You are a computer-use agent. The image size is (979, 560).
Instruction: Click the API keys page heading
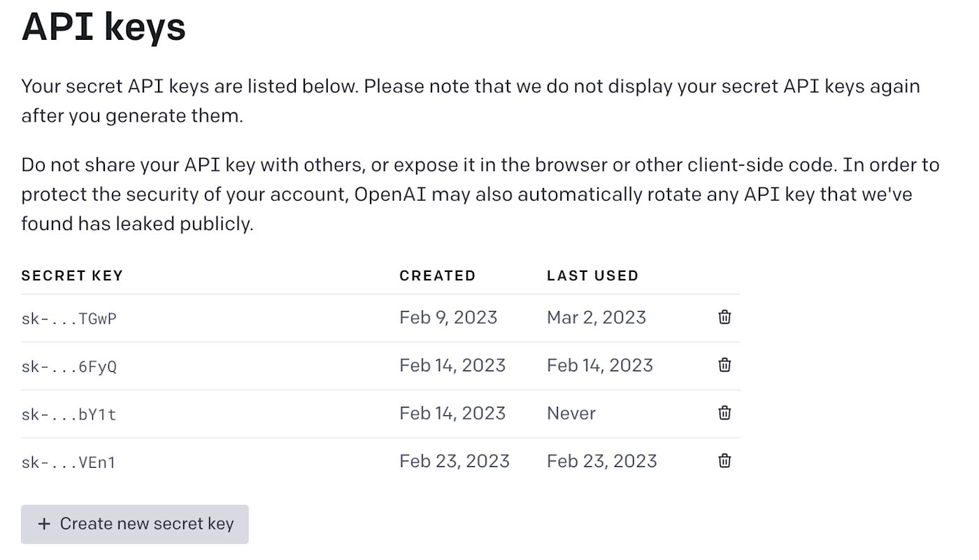[103, 27]
